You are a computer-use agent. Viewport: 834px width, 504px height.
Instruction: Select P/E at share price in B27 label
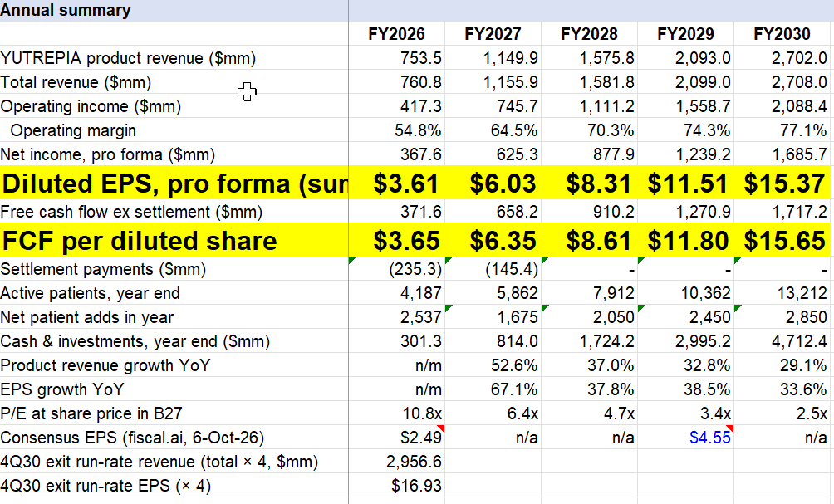coord(174,413)
